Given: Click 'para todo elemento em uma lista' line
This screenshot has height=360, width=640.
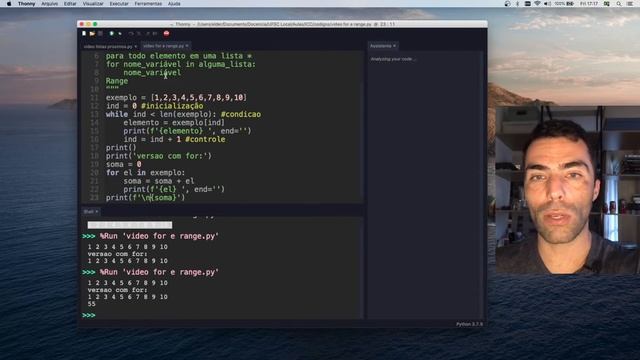Looking at the screenshot, I should 179,56.
